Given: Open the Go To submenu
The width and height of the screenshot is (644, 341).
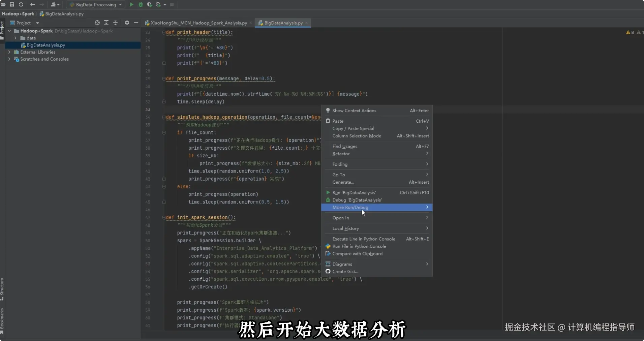Looking at the screenshot, I should (x=377, y=175).
